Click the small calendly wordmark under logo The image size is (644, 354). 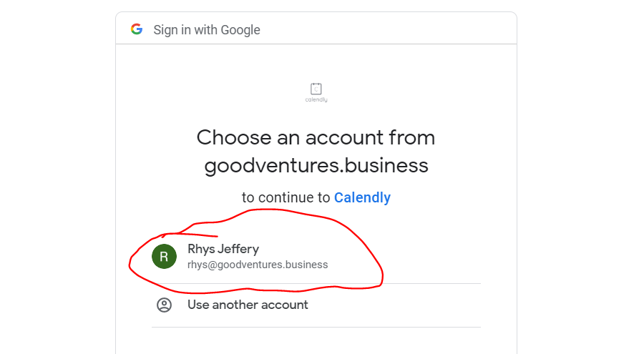(x=316, y=100)
